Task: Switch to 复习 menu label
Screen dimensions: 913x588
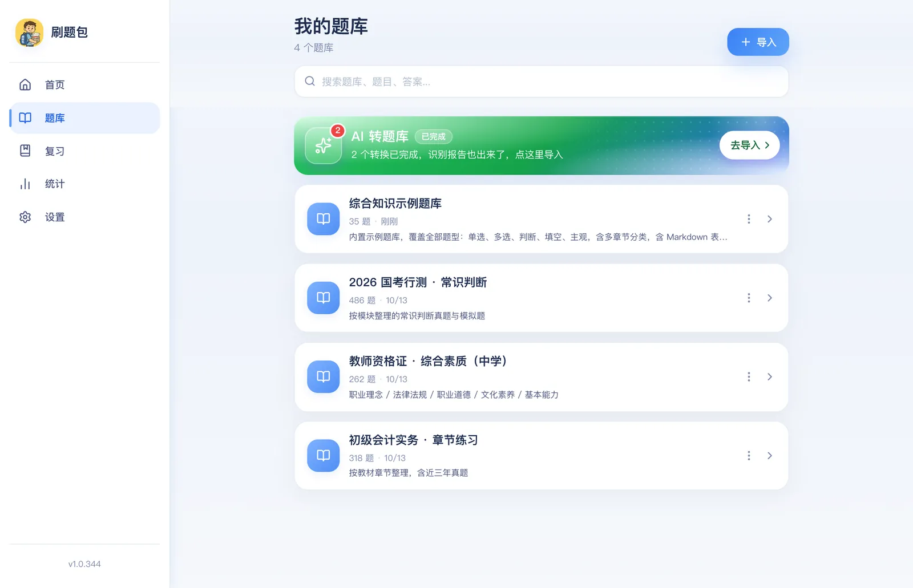Action: [55, 151]
